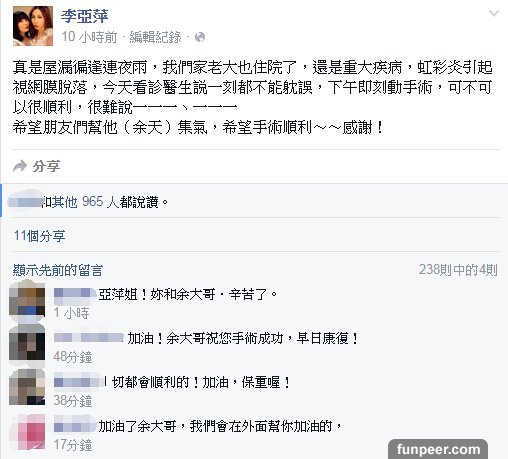Click the fourth commenter's pink avatar

[27, 431]
